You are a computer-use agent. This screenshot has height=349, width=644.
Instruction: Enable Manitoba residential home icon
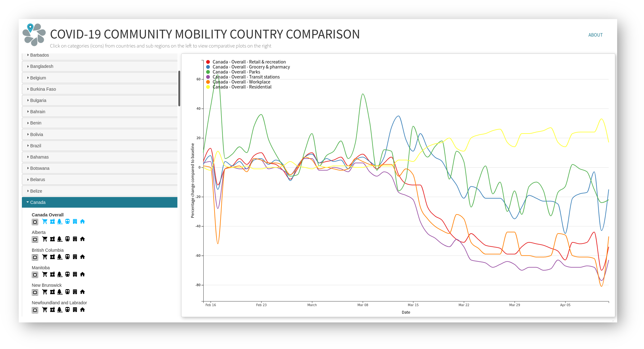82,274
